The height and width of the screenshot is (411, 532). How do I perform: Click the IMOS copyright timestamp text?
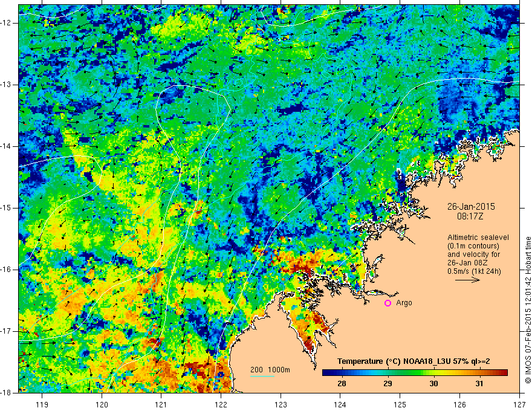[528, 310]
